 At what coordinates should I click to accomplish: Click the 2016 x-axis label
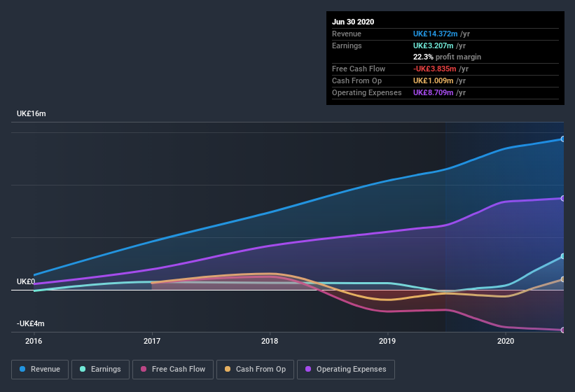pos(34,341)
